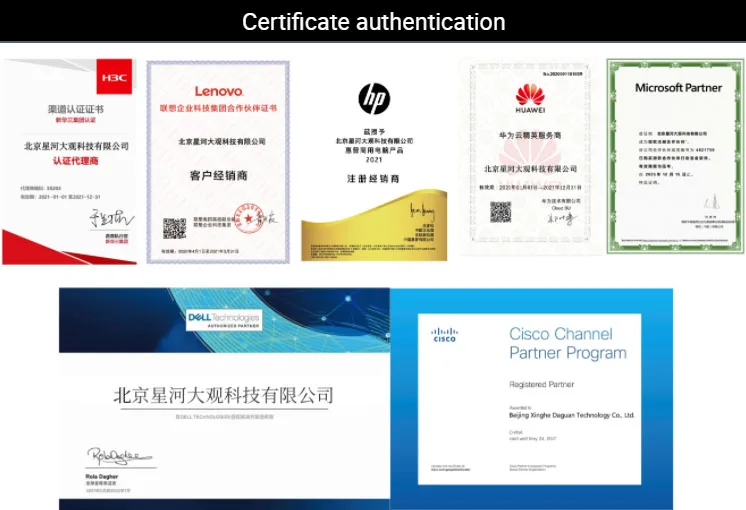Click the QR code on Lenovo certificate
746x510 pixels.
(174, 228)
